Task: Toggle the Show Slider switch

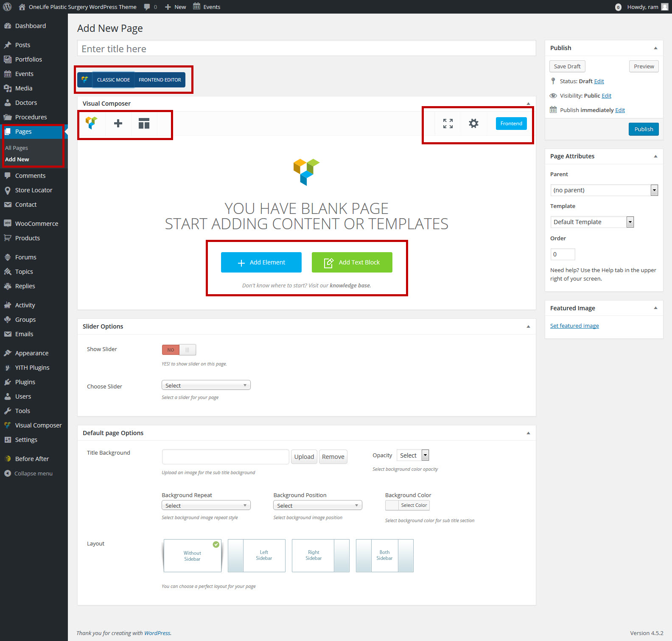Action: click(179, 350)
